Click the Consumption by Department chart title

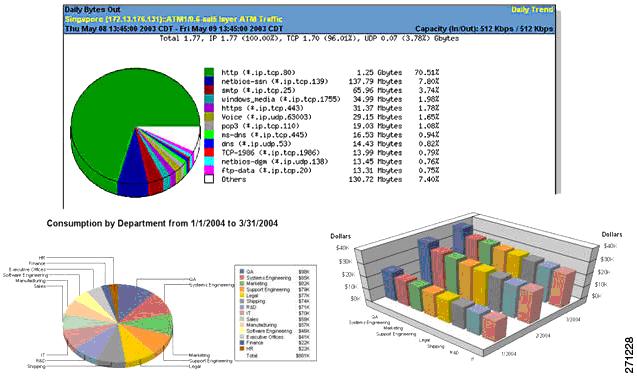[162, 223]
